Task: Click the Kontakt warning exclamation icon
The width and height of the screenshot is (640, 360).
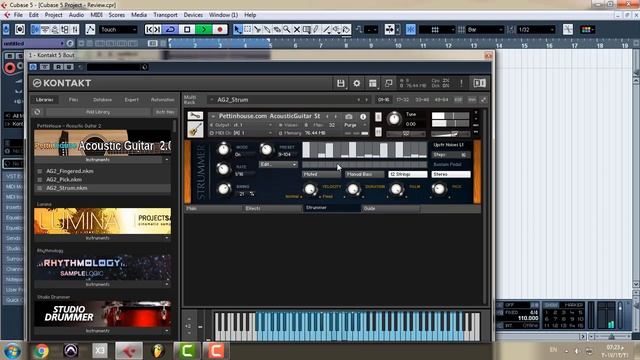Action: [461, 83]
